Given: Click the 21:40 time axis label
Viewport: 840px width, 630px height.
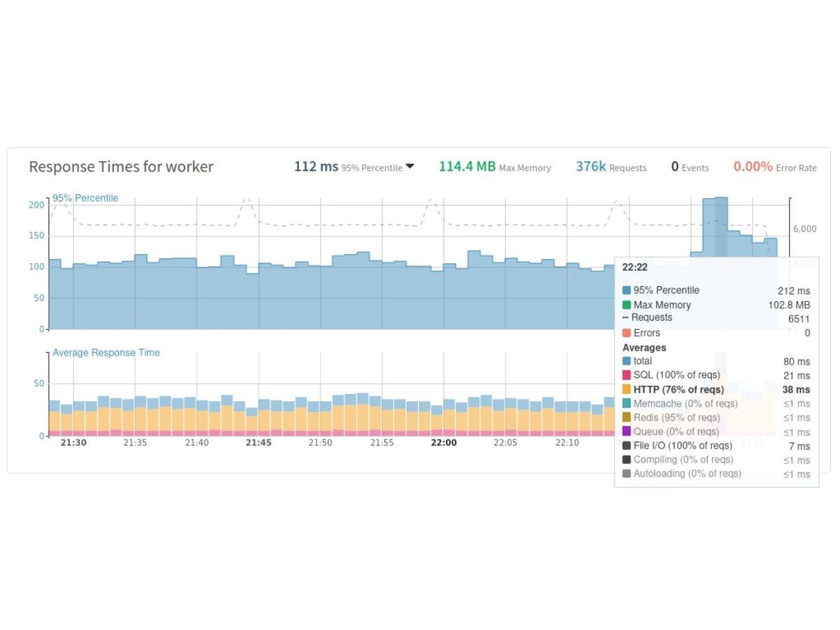Looking at the screenshot, I should click(x=197, y=443).
